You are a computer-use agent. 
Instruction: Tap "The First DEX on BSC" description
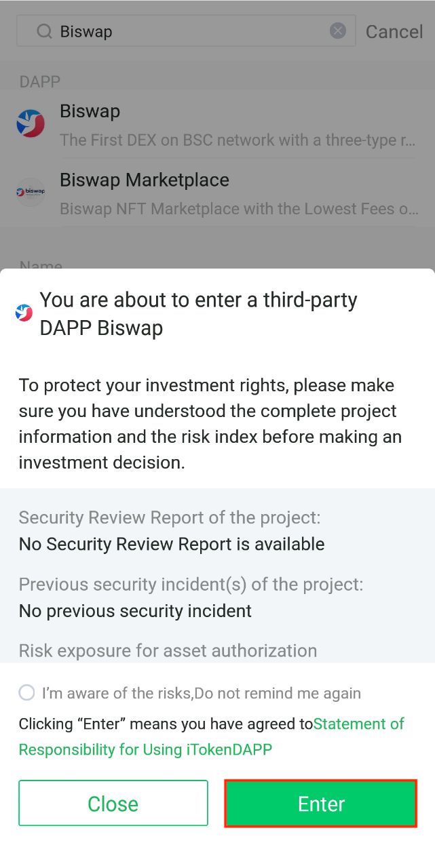[x=237, y=140]
